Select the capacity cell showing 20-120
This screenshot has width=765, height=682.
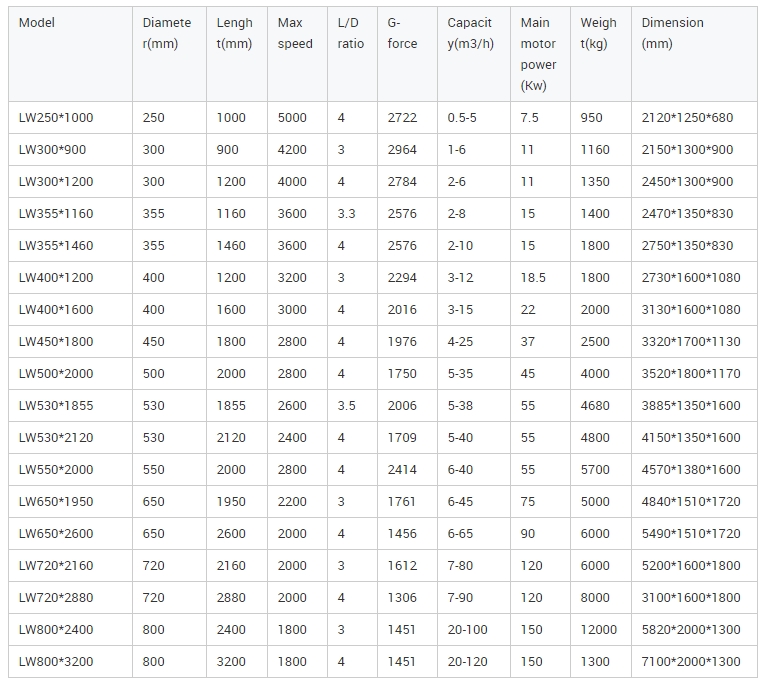[470, 662]
